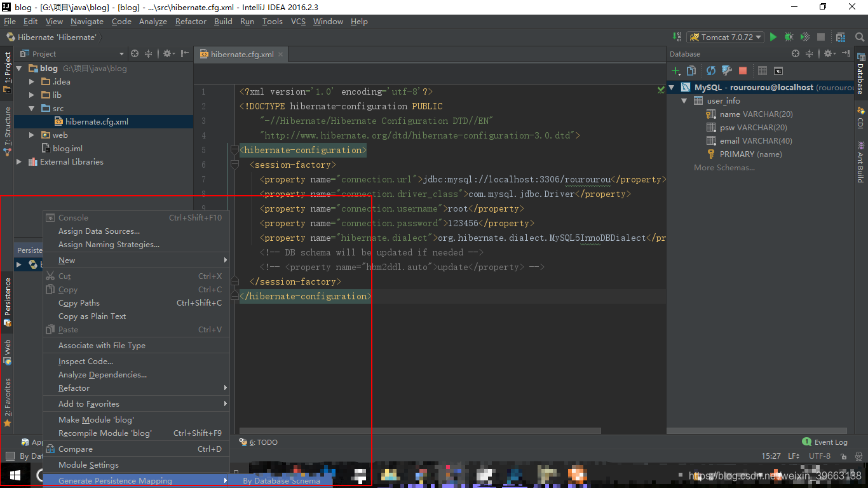
Task: Open the Windows Start button
Action: pyautogui.click(x=15, y=475)
